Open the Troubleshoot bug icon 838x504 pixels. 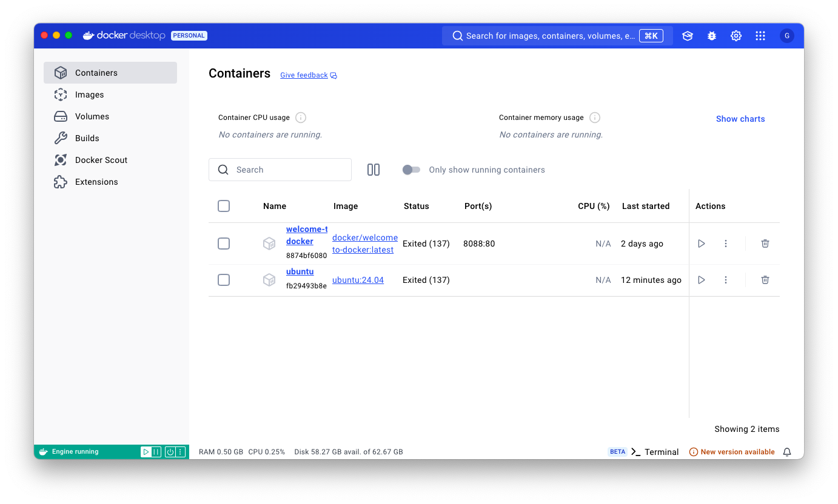712,36
